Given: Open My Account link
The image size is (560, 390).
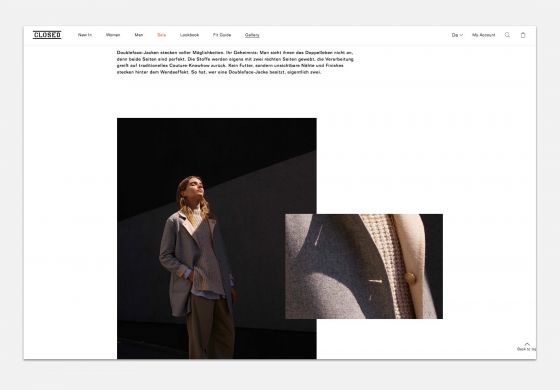Looking at the screenshot, I should [x=484, y=35].
